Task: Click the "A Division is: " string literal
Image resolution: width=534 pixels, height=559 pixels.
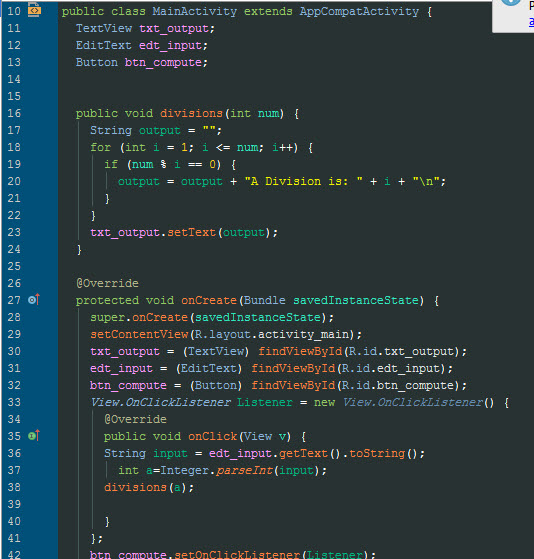Action: pyautogui.click(x=303, y=181)
